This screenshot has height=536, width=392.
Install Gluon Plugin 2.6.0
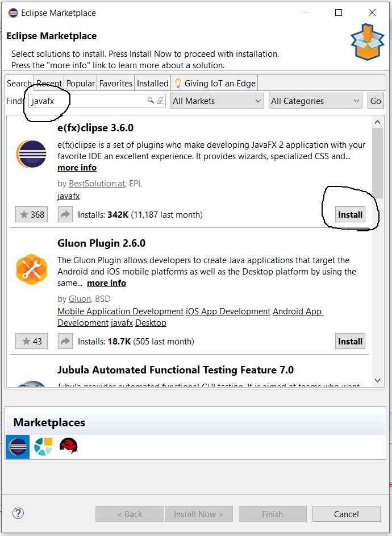click(x=350, y=341)
